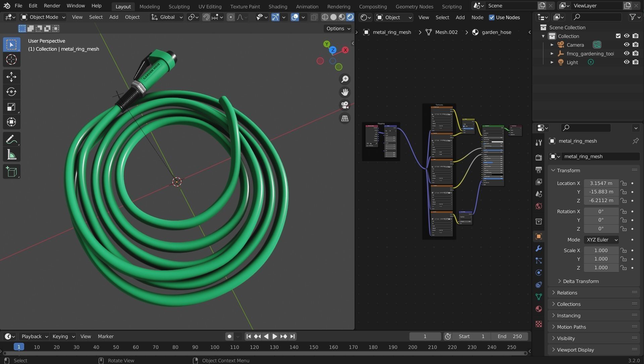Jump to the first frame
Viewport: 644px width, 364px height.
click(x=249, y=336)
